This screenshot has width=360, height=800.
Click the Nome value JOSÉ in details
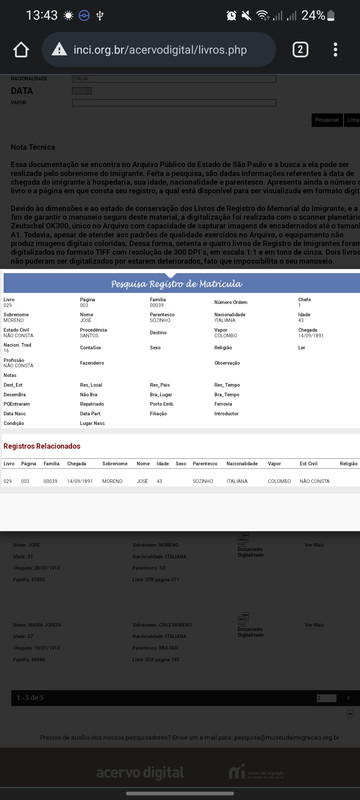[x=86, y=320]
